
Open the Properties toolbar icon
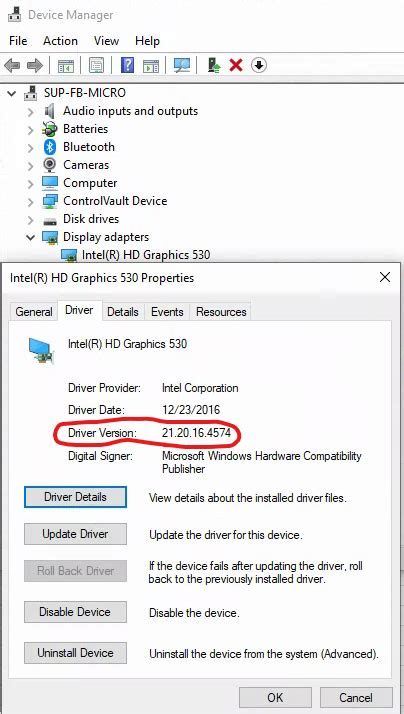[x=96, y=66]
